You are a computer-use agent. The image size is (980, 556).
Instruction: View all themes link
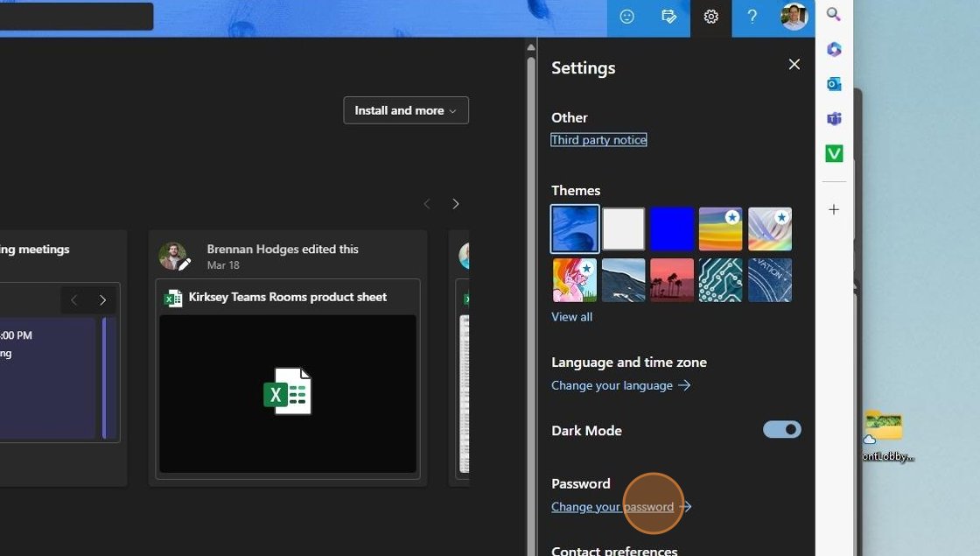coord(571,317)
